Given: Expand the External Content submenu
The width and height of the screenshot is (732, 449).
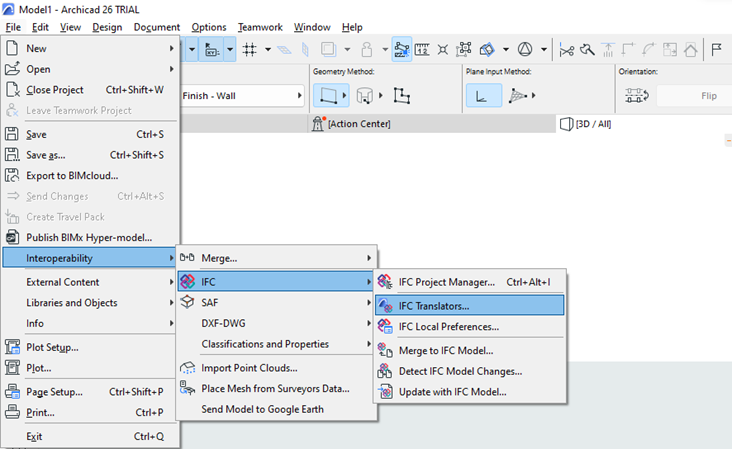Looking at the screenshot, I should 90,282.
